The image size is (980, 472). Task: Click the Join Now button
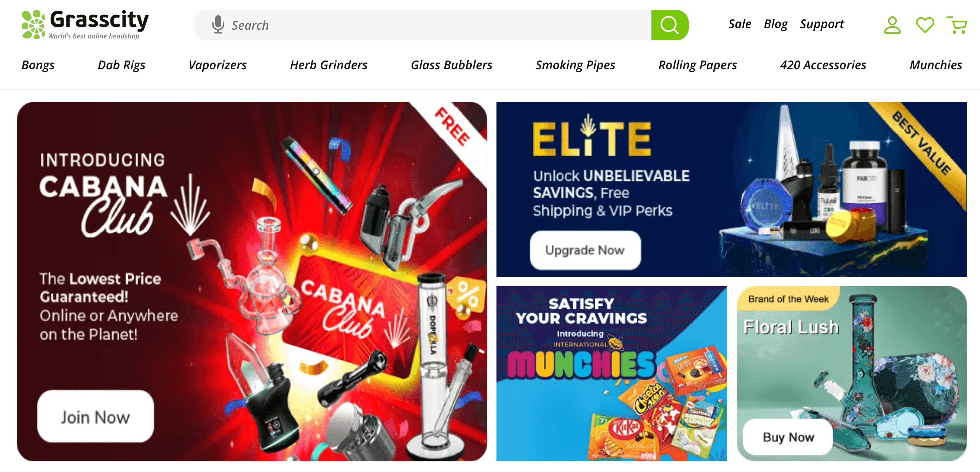pos(96,416)
